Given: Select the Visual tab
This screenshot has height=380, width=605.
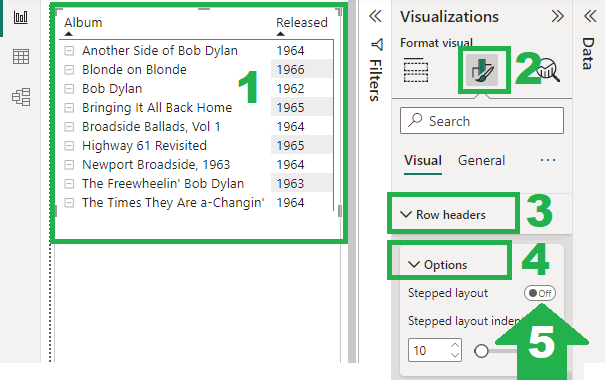Looking at the screenshot, I should 423,160.
